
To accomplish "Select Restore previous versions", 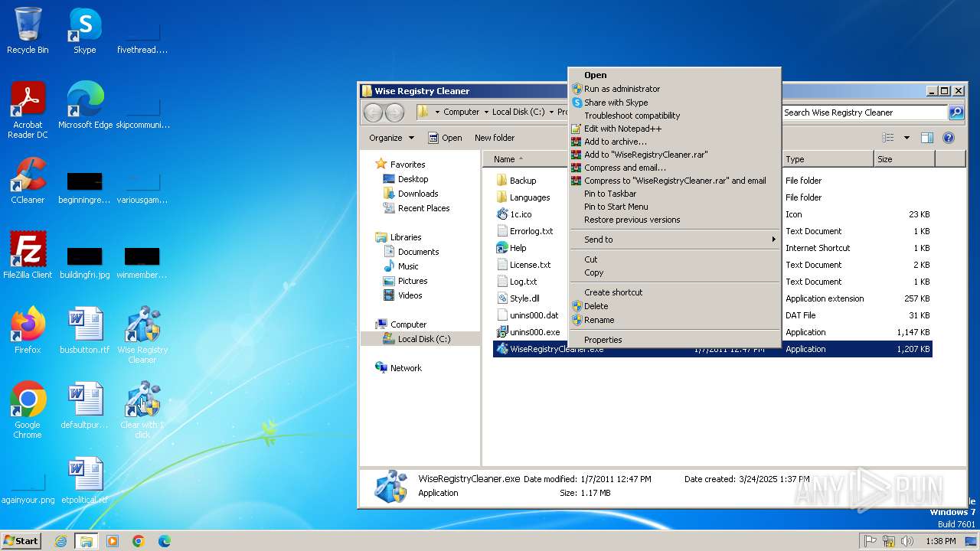I will click(675, 220).
